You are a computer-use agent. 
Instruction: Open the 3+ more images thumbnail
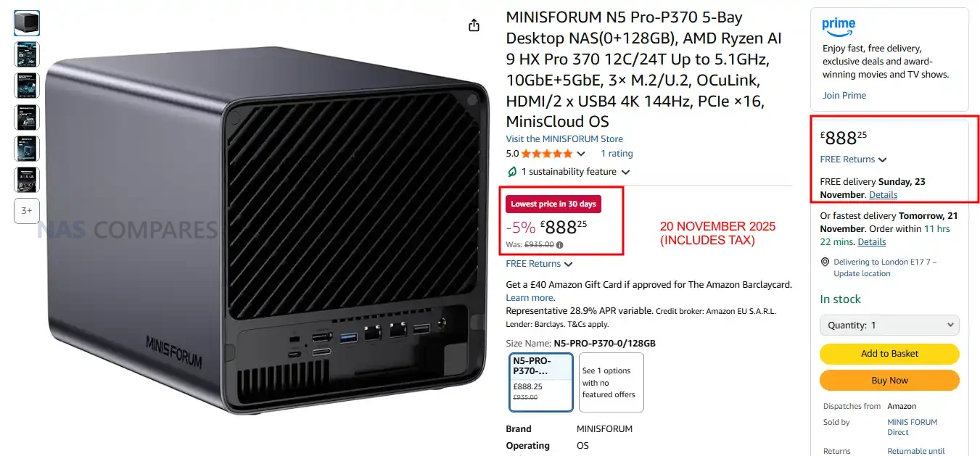(27, 211)
